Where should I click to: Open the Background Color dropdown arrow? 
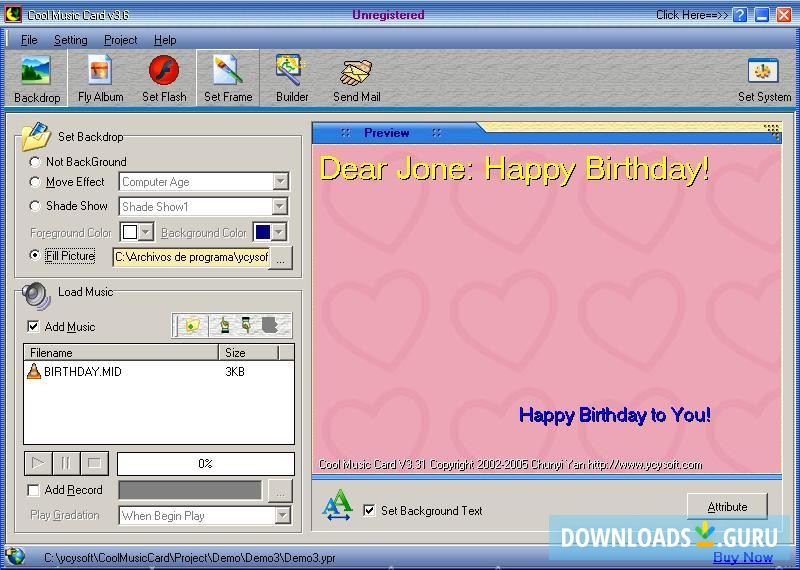pos(279,232)
